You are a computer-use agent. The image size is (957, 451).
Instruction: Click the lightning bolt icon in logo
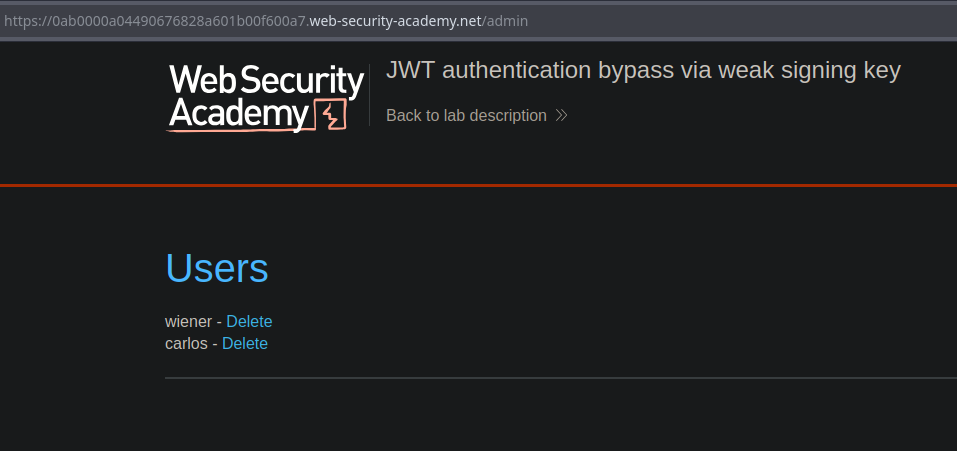tap(329, 116)
